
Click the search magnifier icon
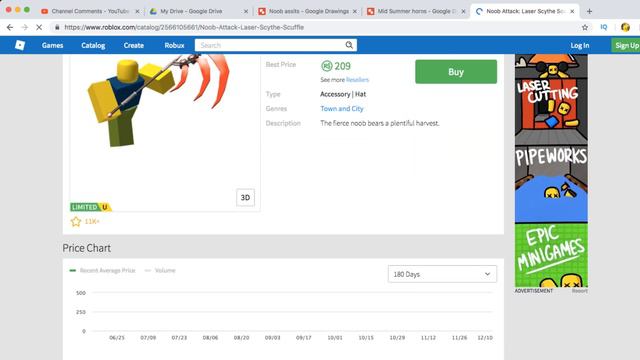(349, 45)
